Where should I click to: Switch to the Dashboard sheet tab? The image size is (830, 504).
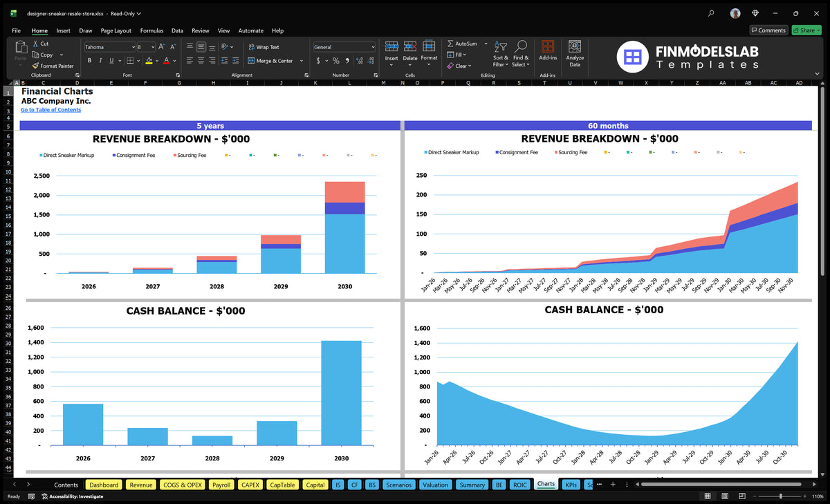pos(104,485)
